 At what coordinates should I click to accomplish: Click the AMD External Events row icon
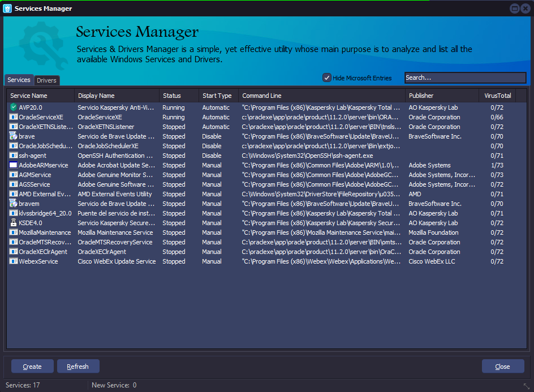13,194
